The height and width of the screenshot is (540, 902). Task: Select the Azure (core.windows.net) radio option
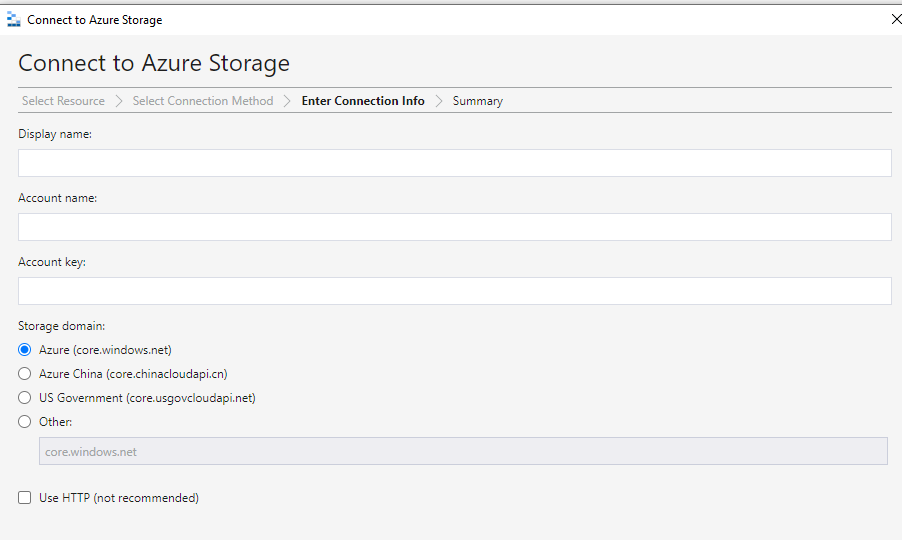pos(24,350)
